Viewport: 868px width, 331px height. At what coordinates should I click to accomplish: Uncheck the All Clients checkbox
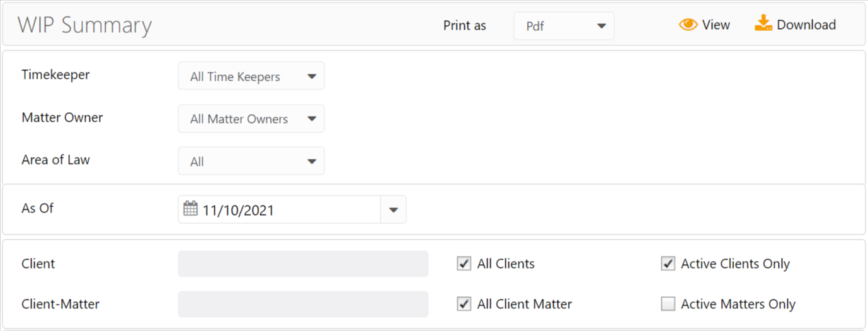464,264
